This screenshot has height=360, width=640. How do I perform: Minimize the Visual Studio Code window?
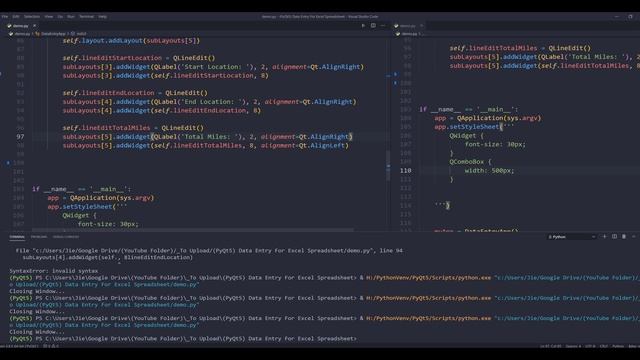pyautogui.click(x=617, y=17)
